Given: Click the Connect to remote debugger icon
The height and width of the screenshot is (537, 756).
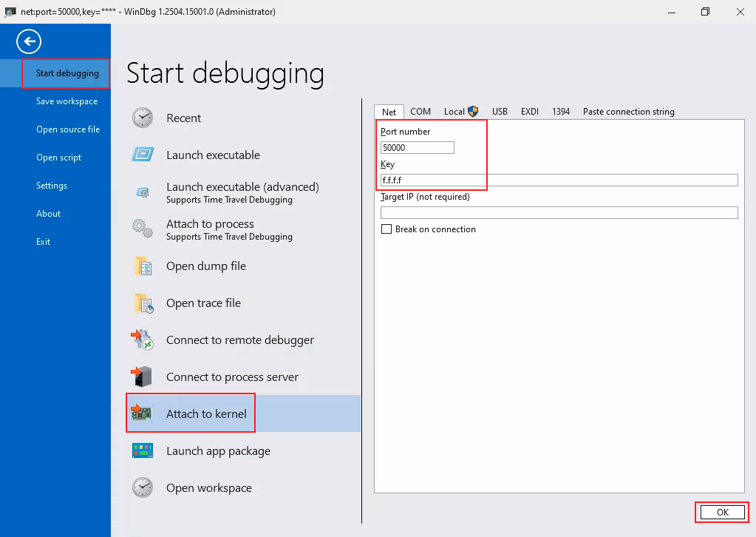Looking at the screenshot, I should point(142,340).
